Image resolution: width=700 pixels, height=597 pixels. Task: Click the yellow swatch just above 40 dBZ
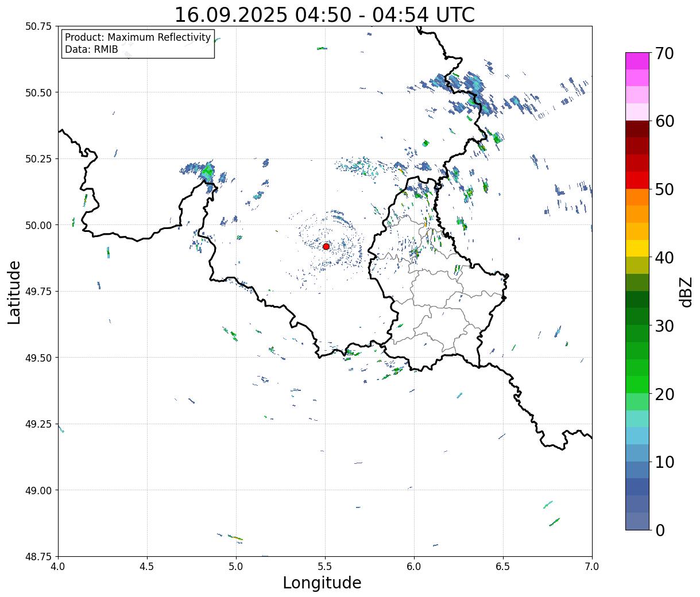coord(637,249)
